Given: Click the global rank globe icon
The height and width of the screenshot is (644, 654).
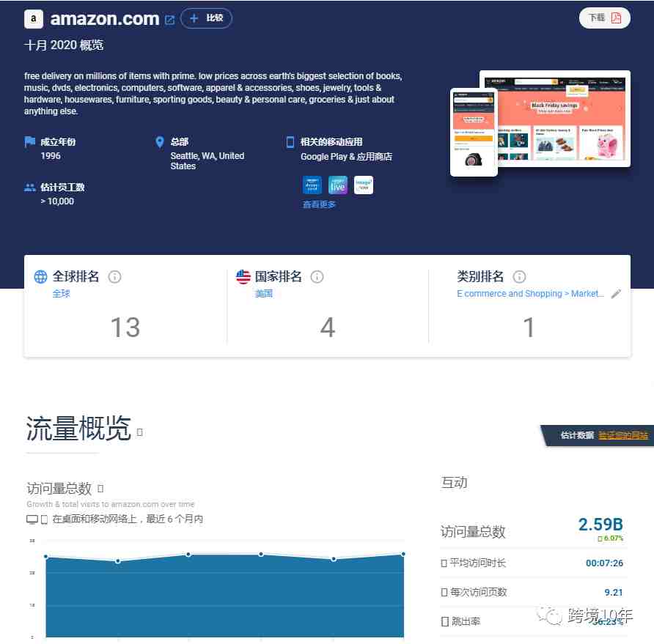Looking at the screenshot, I should tap(40, 277).
